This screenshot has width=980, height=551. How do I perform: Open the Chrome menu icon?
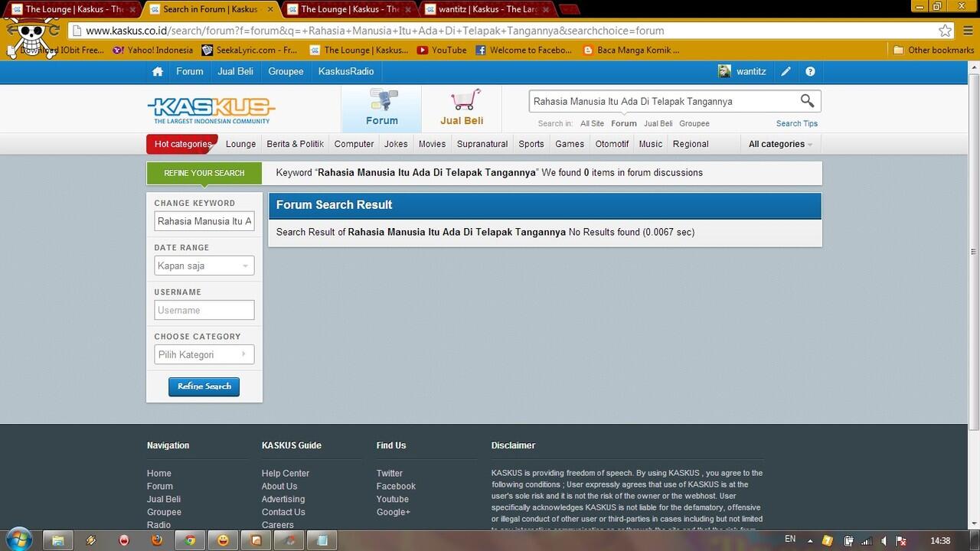968,31
